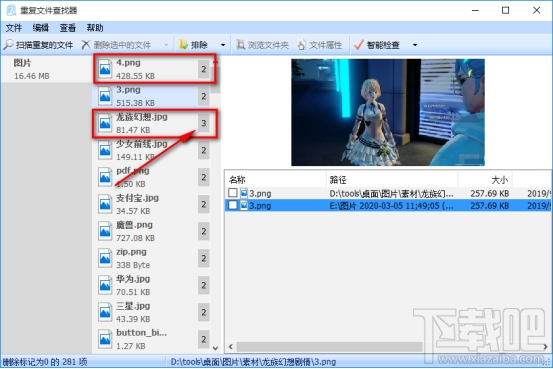
Task: Click the image icon beside 龙族幻想.jpg
Action: tap(105, 123)
